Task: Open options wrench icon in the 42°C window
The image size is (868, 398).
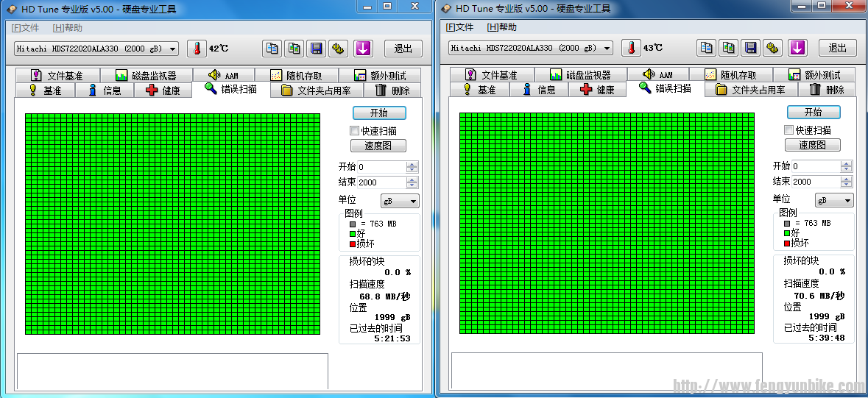Action: [x=338, y=49]
